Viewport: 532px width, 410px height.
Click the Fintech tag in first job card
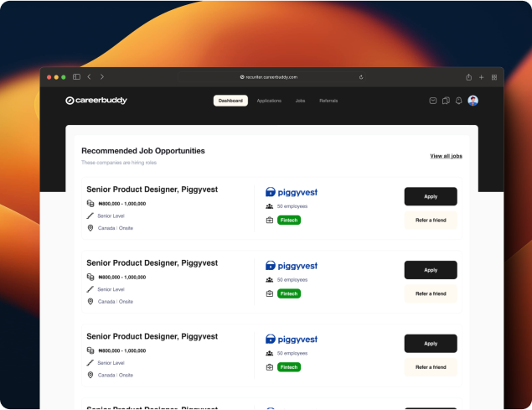click(x=289, y=221)
